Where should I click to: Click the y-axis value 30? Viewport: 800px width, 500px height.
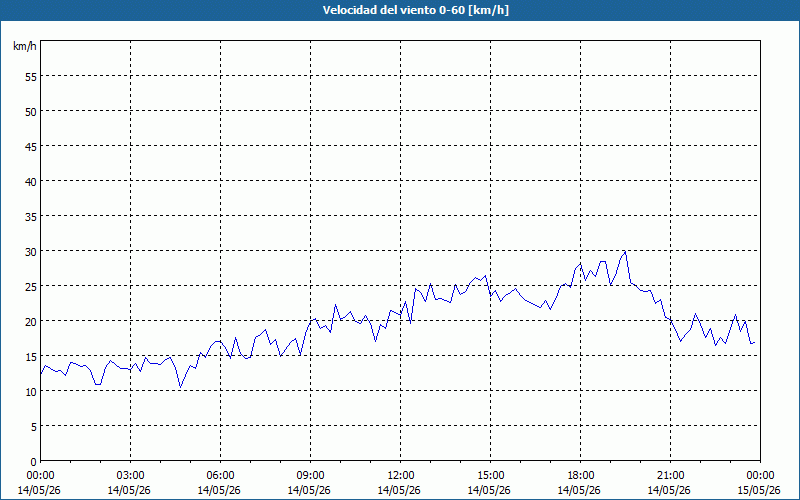31,252
